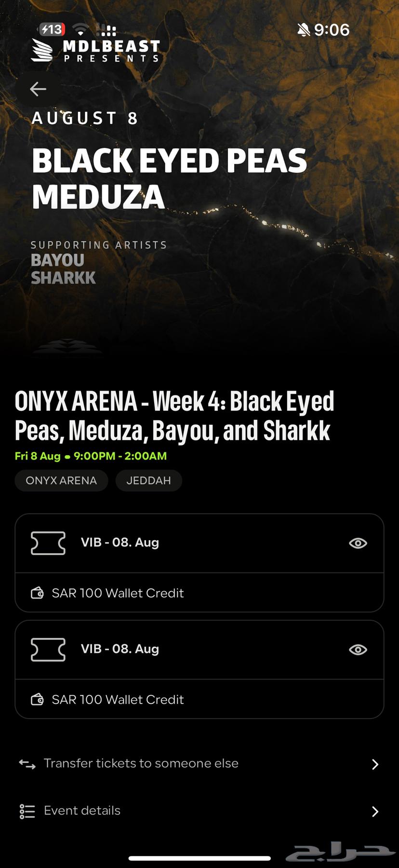Tap Transfer tickets to someone else

[141, 763]
